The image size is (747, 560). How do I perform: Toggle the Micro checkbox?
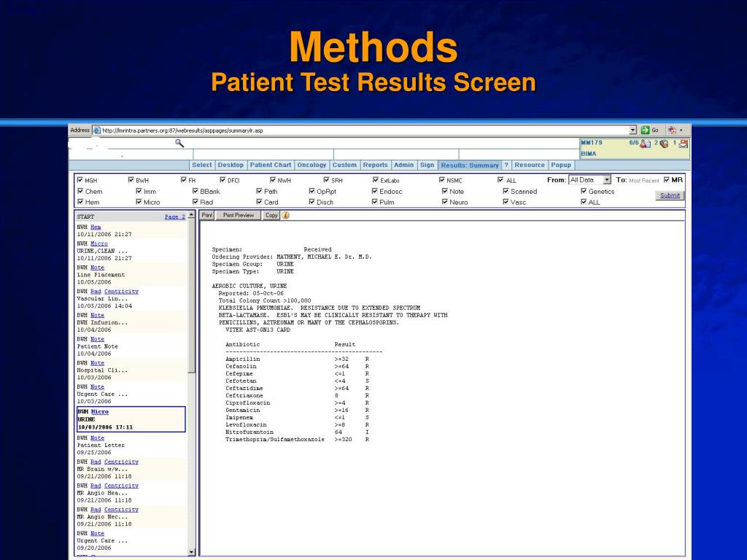pyautogui.click(x=139, y=202)
